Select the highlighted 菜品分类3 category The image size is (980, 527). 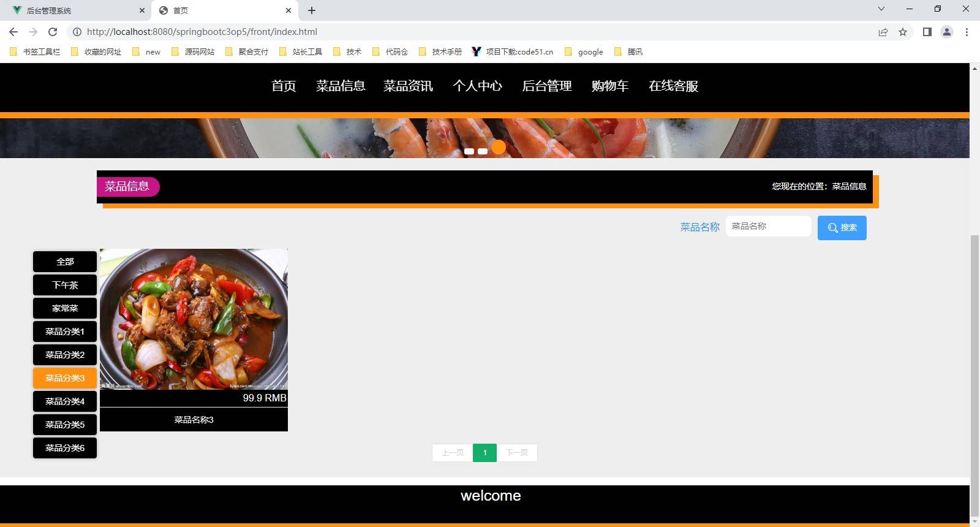(x=65, y=378)
